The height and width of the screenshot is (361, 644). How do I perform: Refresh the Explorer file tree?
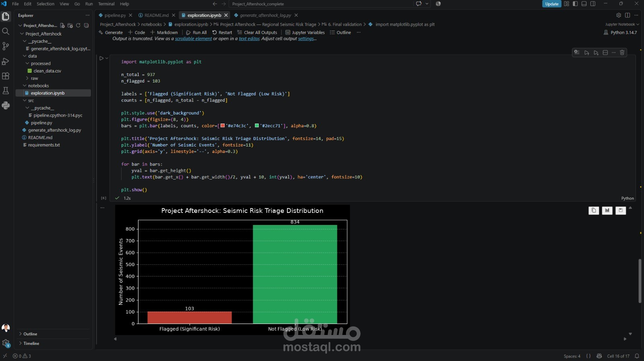coord(78,25)
